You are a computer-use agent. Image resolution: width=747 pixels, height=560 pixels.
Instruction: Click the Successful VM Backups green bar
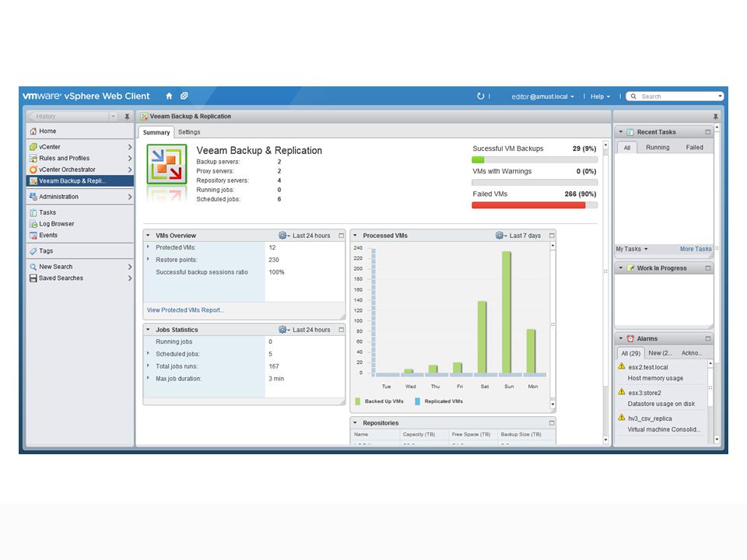[x=478, y=160]
